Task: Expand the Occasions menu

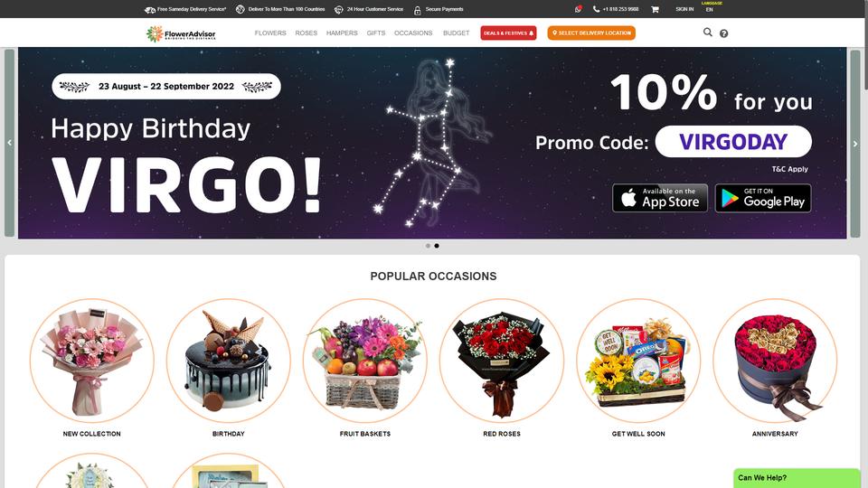Action: pos(413,33)
